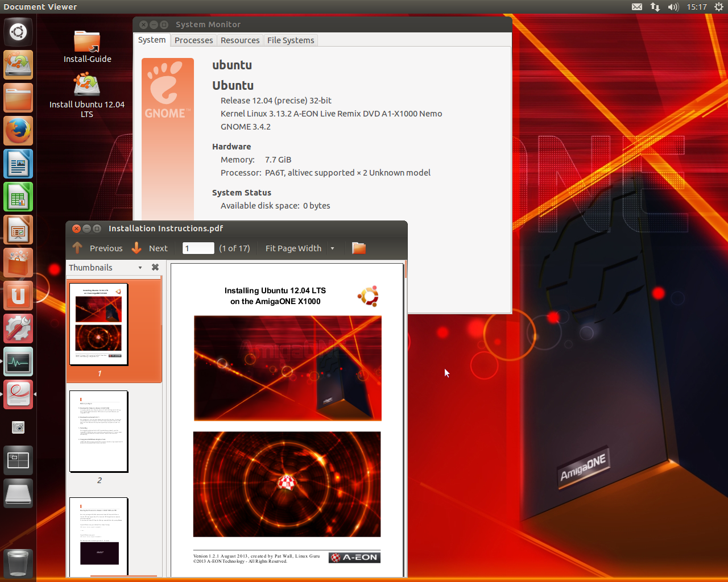
Task: Open the Fit Page Width zoom dropdown
Action: click(332, 248)
